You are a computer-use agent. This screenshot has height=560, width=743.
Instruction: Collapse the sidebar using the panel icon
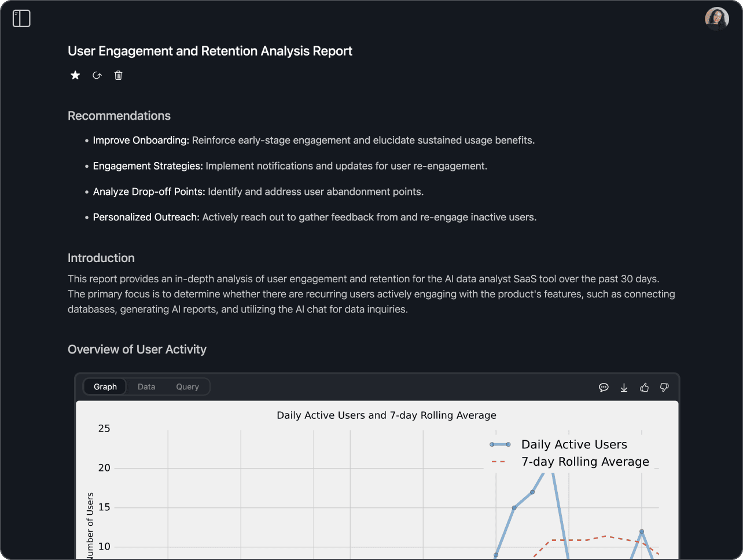point(21,18)
